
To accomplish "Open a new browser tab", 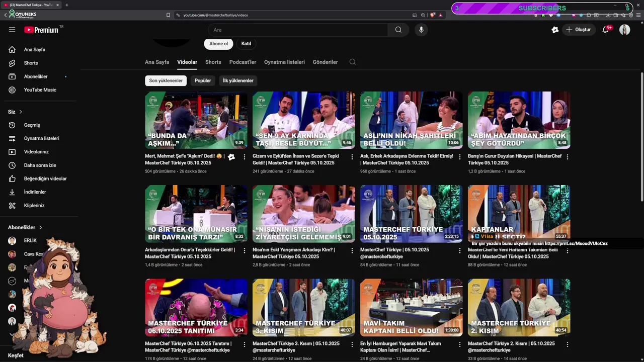I will pyautogui.click(x=67, y=5).
